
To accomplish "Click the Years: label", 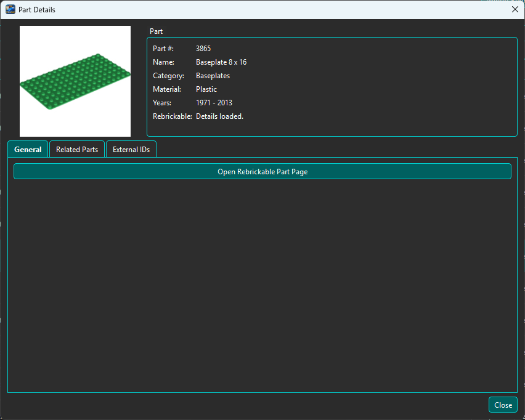I will (162, 103).
